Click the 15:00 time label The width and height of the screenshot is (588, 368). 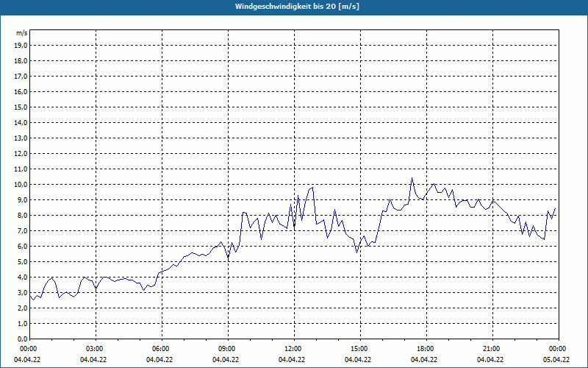(x=361, y=349)
